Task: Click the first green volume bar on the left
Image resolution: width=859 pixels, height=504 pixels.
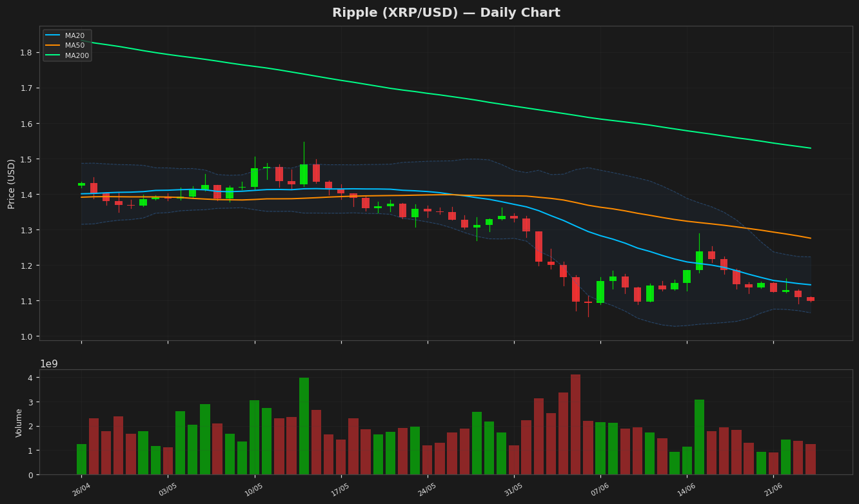Action: pyautogui.click(x=81, y=460)
